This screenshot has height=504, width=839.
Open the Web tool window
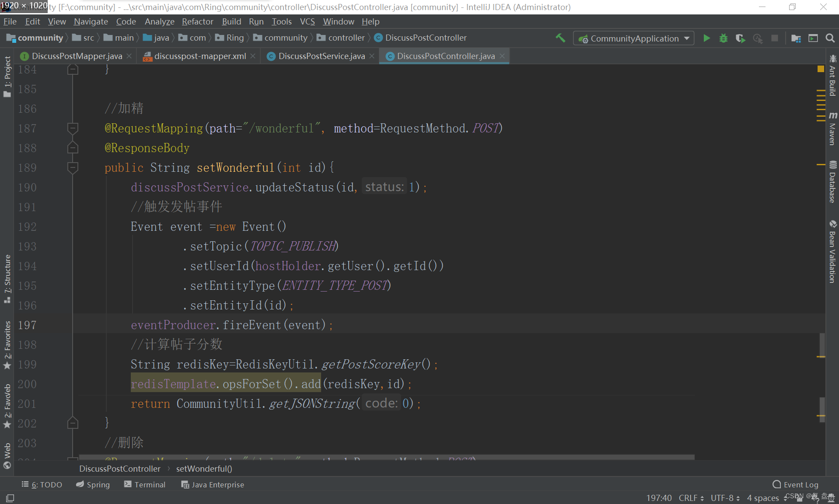tap(7, 455)
